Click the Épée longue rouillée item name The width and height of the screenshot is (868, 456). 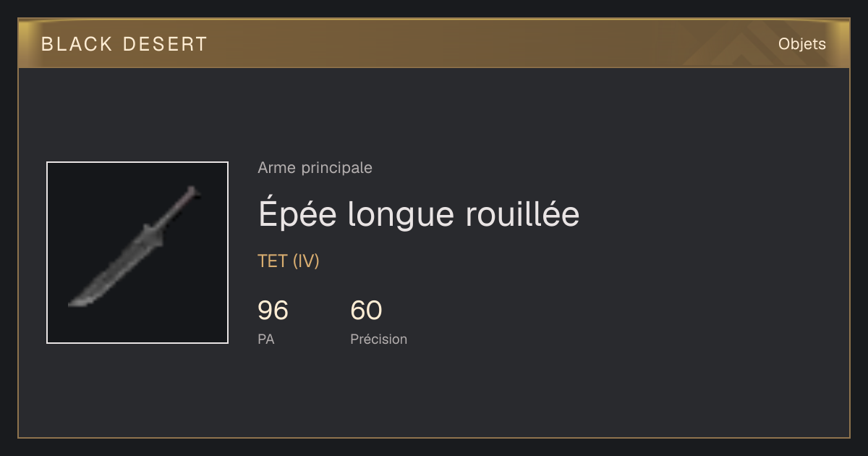pos(419,214)
